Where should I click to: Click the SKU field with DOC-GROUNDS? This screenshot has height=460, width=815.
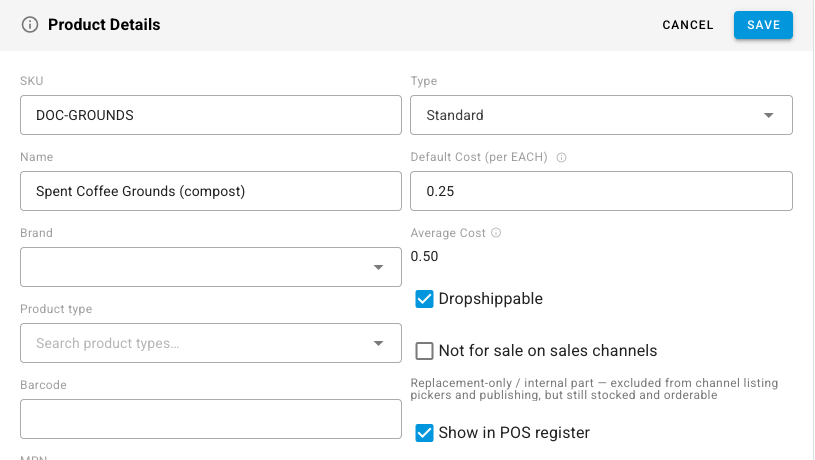click(211, 115)
